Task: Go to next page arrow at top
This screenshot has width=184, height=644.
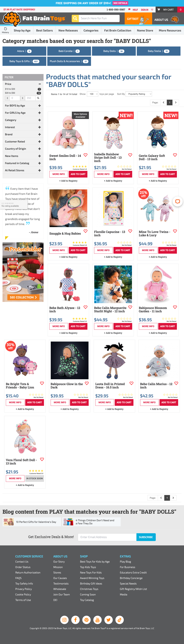Action: 176,102
